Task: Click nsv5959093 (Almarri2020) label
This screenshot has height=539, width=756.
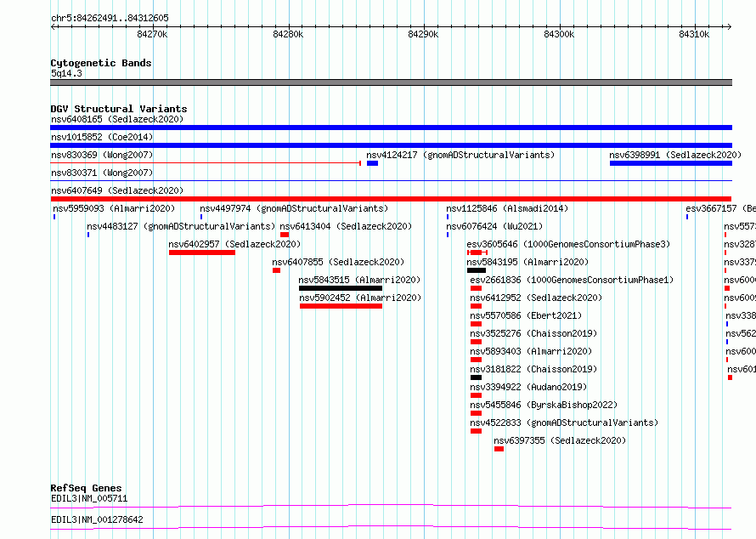Action: 114,208
